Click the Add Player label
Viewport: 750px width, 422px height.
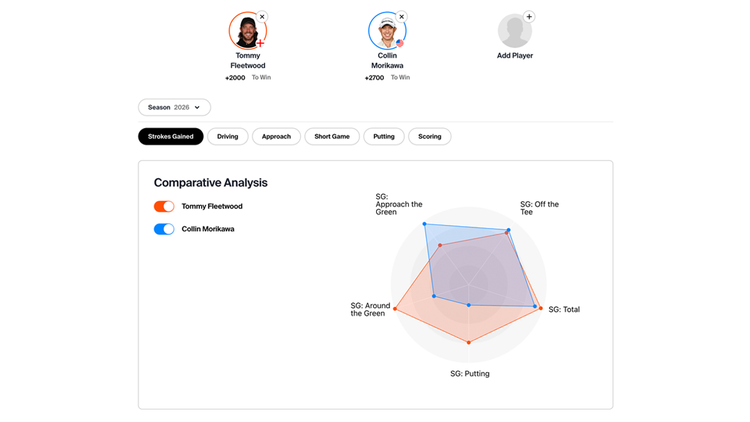click(x=515, y=56)
